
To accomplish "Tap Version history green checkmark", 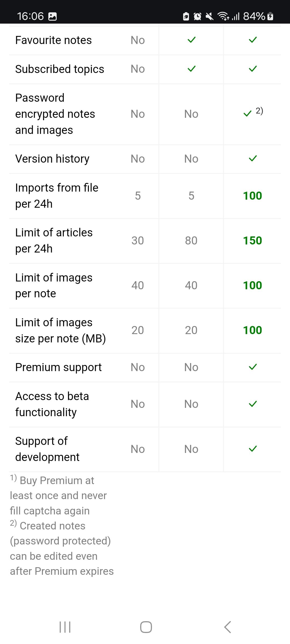I will point(253,159).
